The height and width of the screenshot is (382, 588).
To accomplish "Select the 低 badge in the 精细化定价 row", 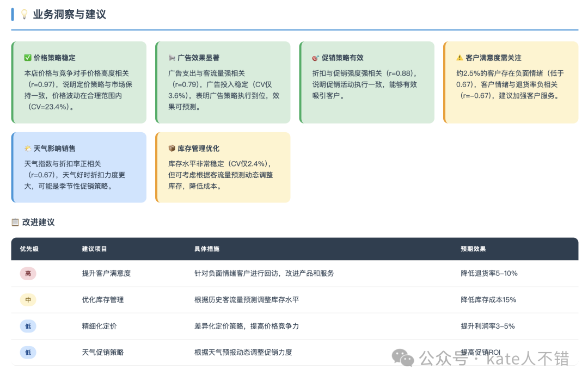I will point(28,326).
